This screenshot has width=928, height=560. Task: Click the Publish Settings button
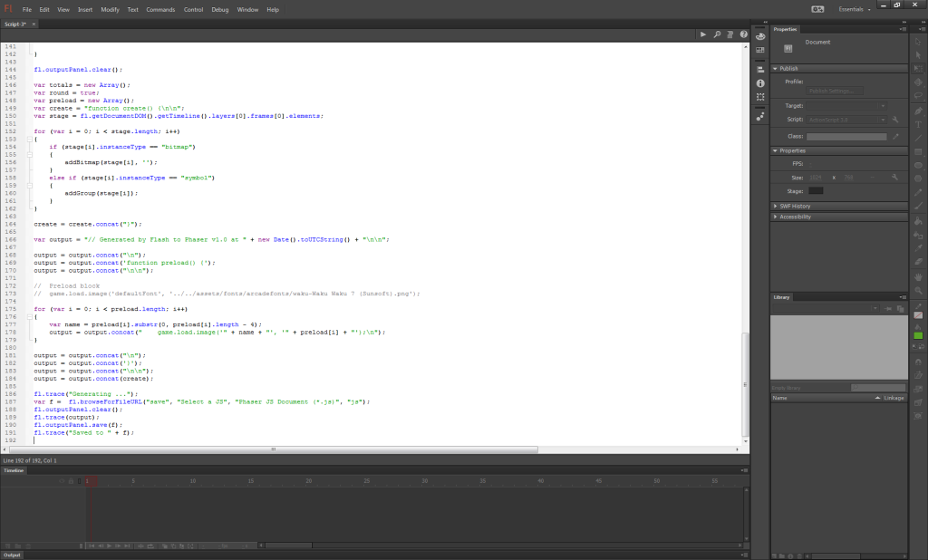tap(836, 90)
